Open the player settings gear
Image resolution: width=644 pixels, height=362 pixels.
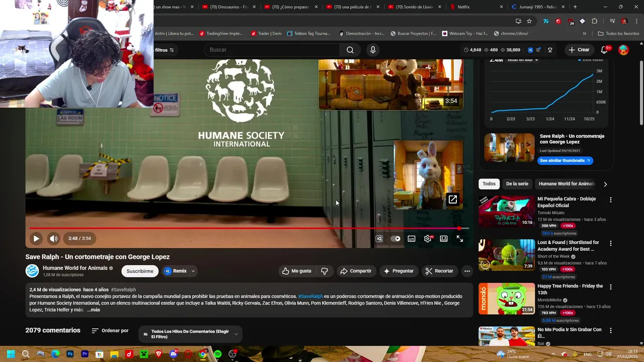(x=428, y=239)
